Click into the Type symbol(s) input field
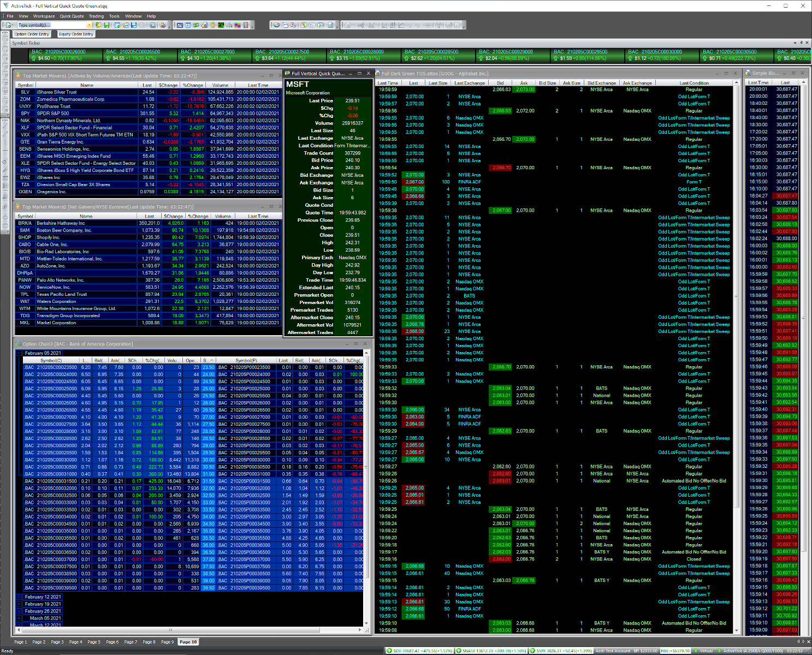Viewport: 812px width, 655px height. pyautogui.click(x=51, y=25)
